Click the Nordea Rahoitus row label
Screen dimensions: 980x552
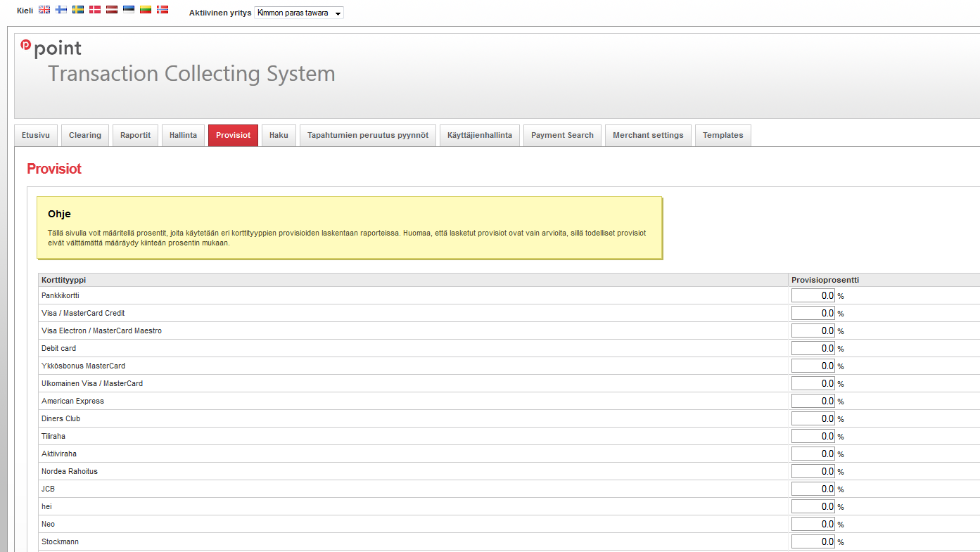(70, 471)
